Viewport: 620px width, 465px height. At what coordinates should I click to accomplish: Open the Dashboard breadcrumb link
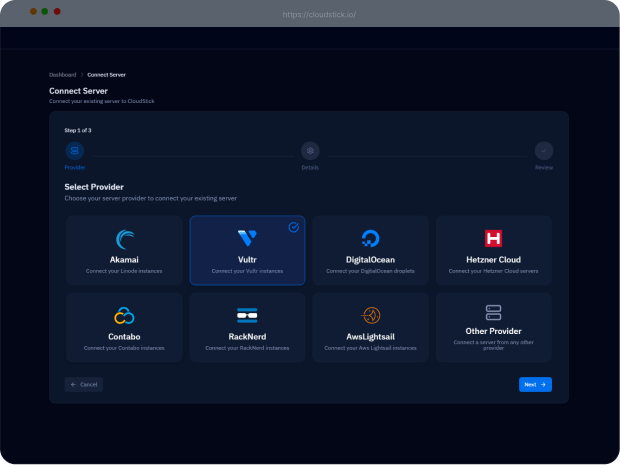pyautogui.click(x=62, y=75)
